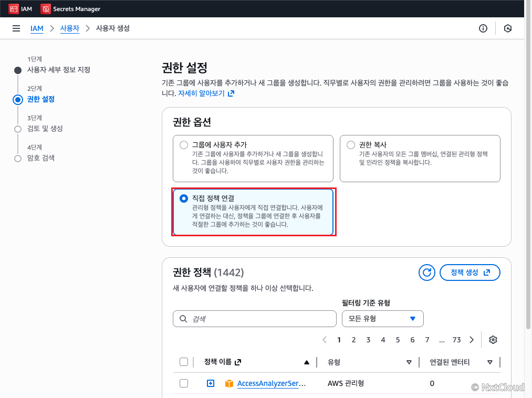Click the orange AWS managed policy box icon

pyautogui.click(x=229, y=383)
